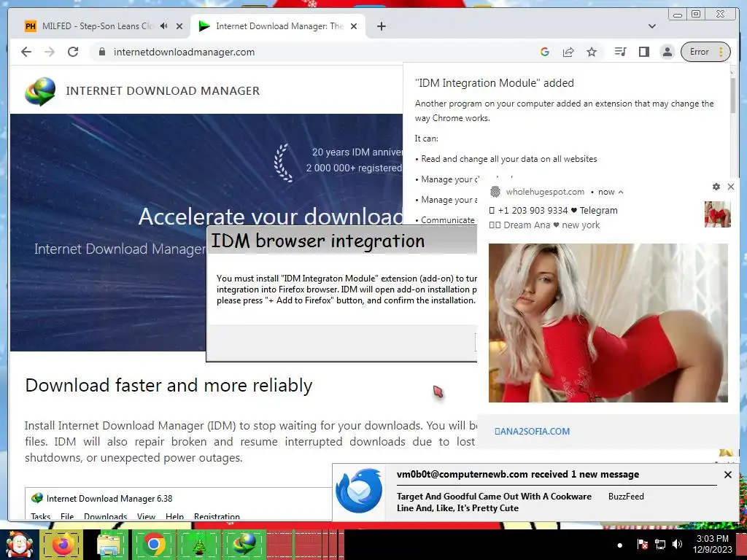Click the white dot icon in system tray
This screenshot has width=747, height=560.
click(619, 545)
